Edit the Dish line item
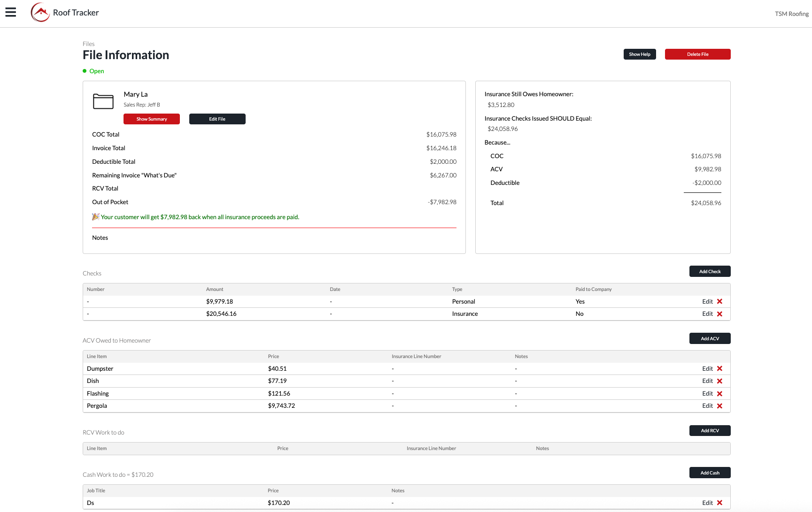Image resolution: width=812 pixels, height=512 pixels. pos(707,381)
